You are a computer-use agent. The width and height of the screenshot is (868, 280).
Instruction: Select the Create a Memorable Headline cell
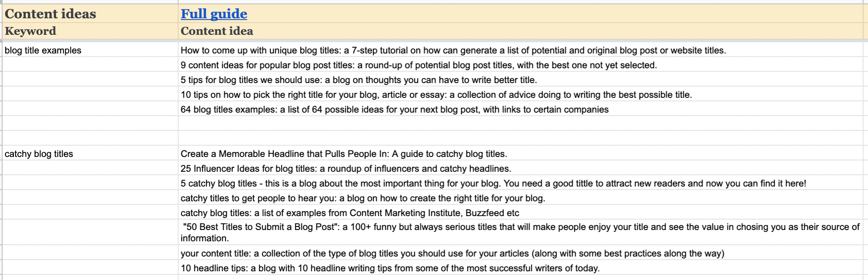[520, 153]
